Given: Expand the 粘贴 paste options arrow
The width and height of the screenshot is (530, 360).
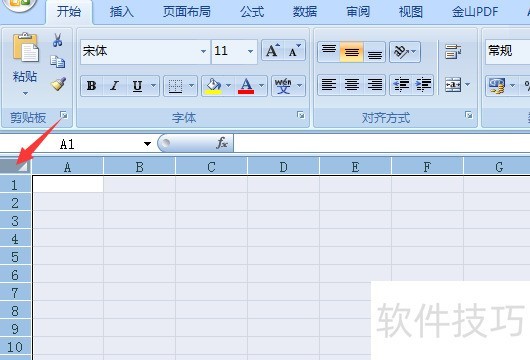Looking at the screenshot, I should [25, 93].
